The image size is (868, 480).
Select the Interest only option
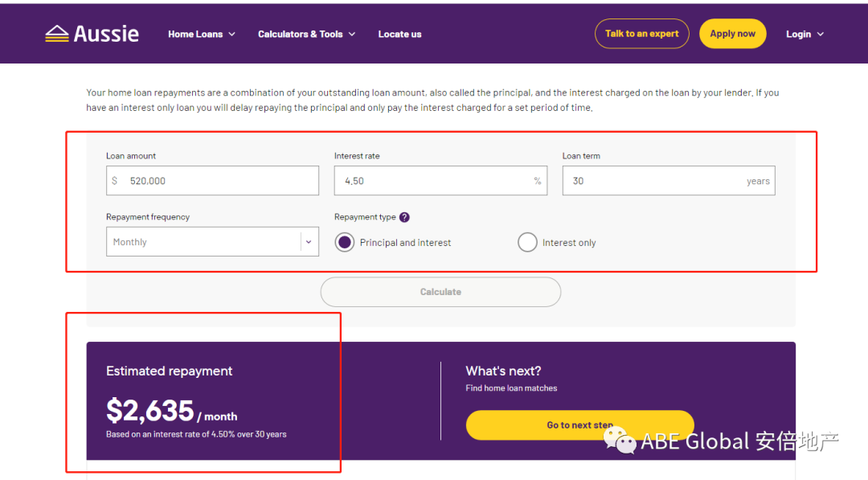(x=527, y=242)
